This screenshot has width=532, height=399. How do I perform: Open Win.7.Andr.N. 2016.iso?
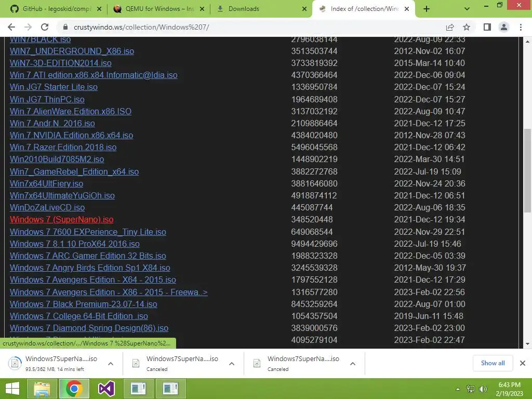[x=52, y=123]
